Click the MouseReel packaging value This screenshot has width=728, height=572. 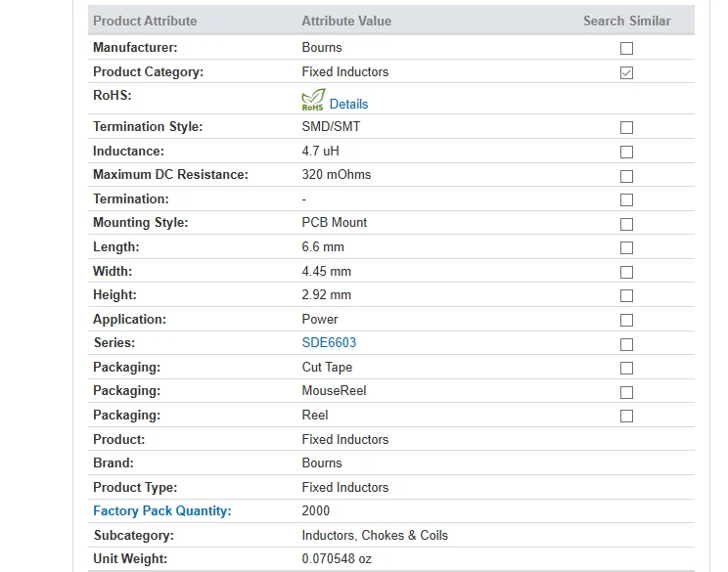click(x=334, y=390)
